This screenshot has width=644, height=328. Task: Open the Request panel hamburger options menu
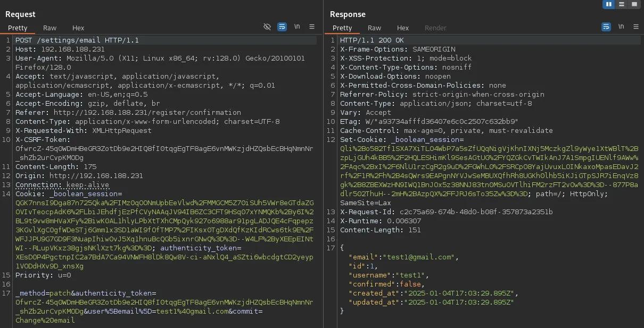312,27
